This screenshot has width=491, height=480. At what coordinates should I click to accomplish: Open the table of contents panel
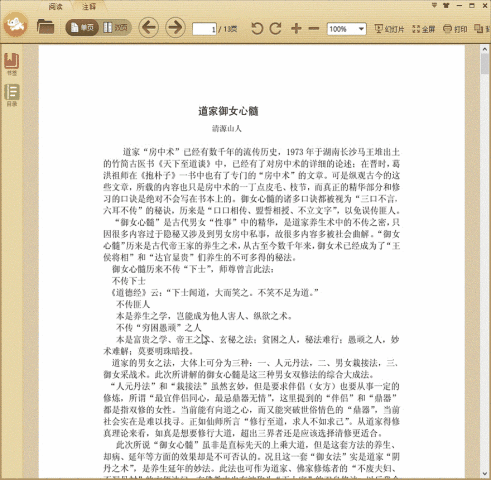coord(12,95)
